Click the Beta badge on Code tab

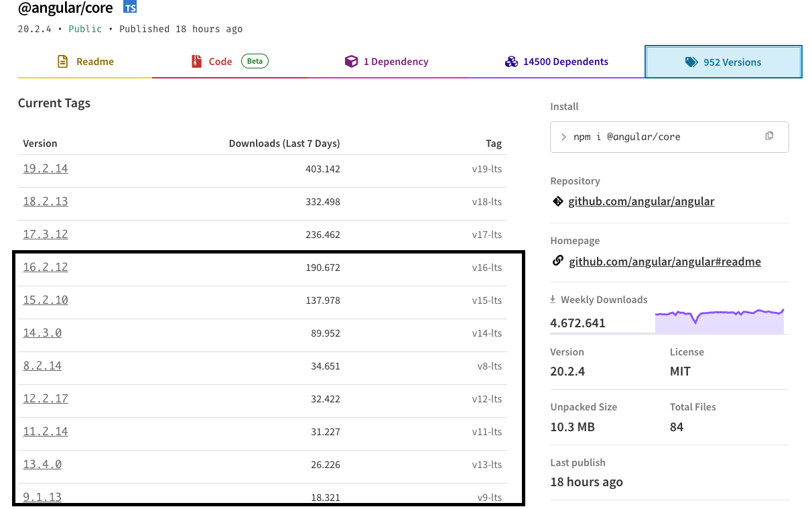click(x=255, y=61)
